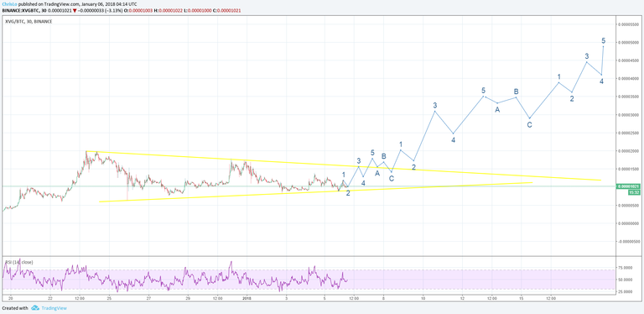Click the '15' date label on the time axis
Image resolution: width=644 pixels, height=314 pixels.
point(521,298)
